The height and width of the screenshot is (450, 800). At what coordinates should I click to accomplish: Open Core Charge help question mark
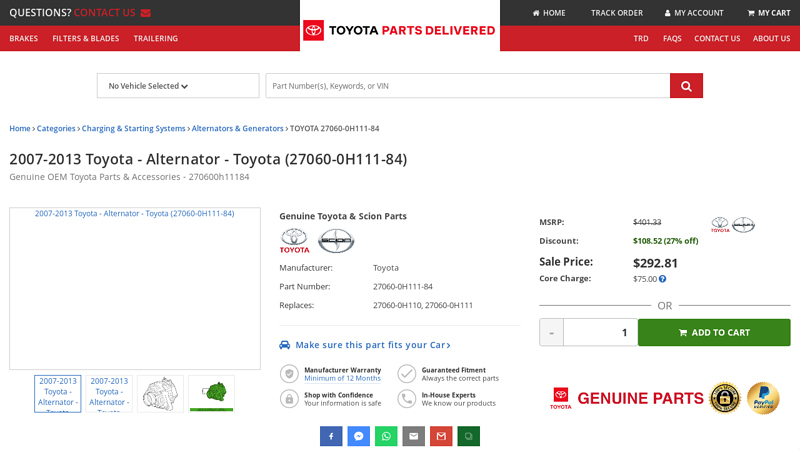[x=662, y=279]
